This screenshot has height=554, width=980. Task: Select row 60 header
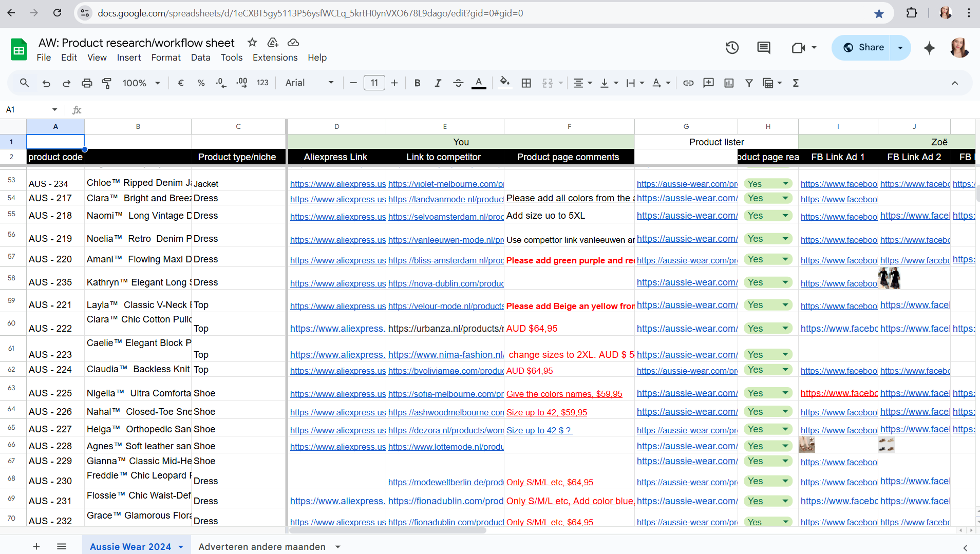pyautogui.click(x=11, y=323)
